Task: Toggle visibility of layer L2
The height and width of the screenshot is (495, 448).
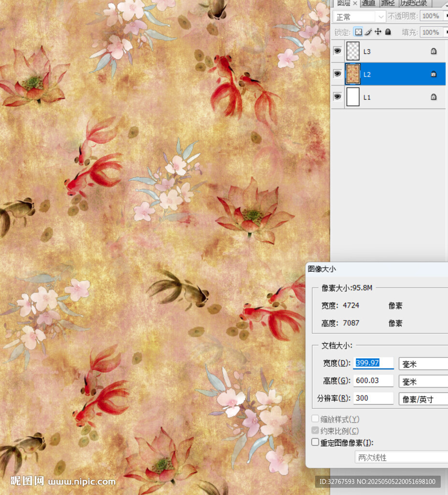Action: (x=337, y=74)
